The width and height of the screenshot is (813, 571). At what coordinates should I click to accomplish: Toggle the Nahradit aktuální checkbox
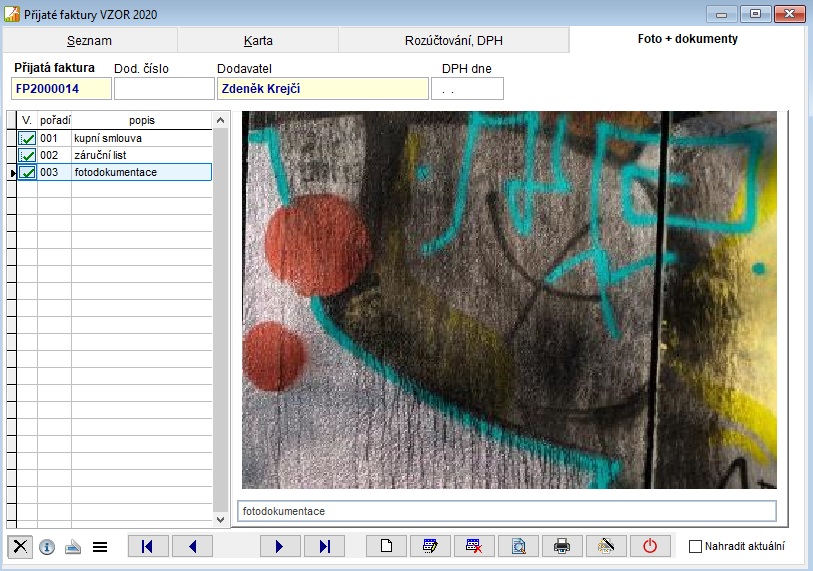coord(695,547)
